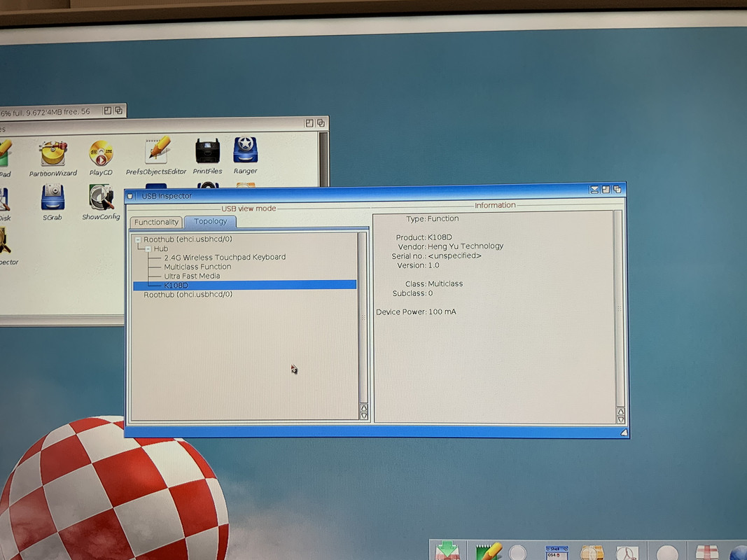Click the golden barrel dock icon
The image size is (747, 560).
point(592,553)
